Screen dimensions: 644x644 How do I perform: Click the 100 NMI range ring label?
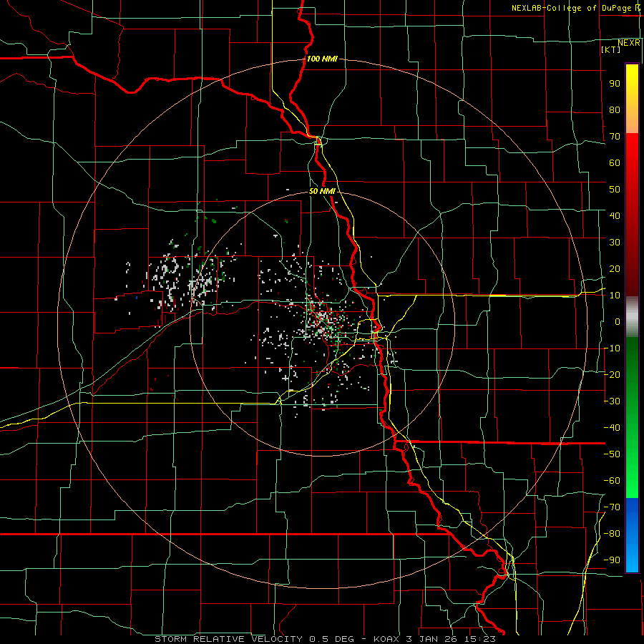(x=322, y=59)
